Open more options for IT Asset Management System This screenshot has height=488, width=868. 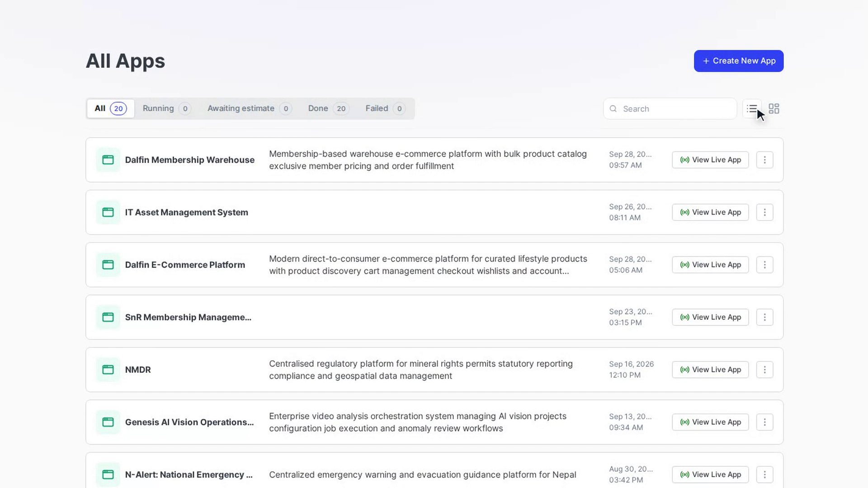point(764,212)
